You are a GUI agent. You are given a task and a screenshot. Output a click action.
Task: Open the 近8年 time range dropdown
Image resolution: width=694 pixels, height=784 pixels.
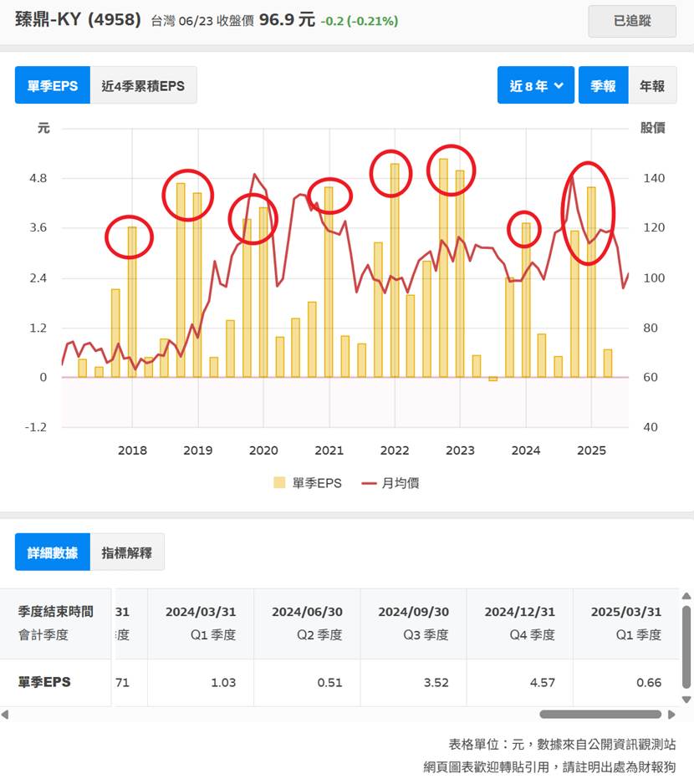pyautogui.click(x=535, y=85)
